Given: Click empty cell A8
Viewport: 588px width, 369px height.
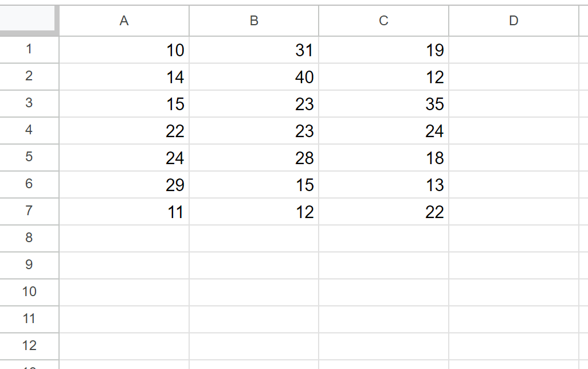Looking at the screenshot, I should 124,238.
